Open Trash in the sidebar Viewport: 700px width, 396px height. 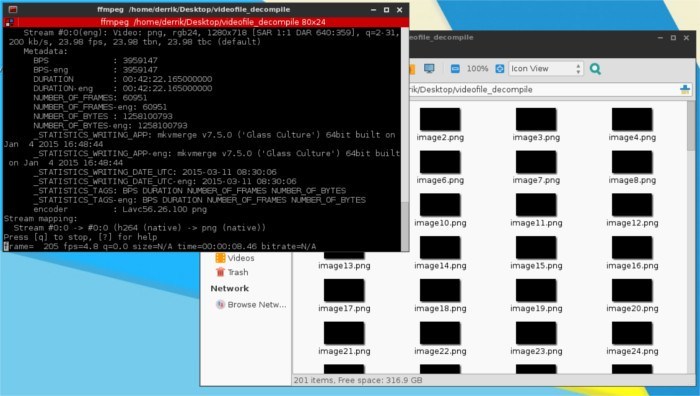click(x=232, y=272)
